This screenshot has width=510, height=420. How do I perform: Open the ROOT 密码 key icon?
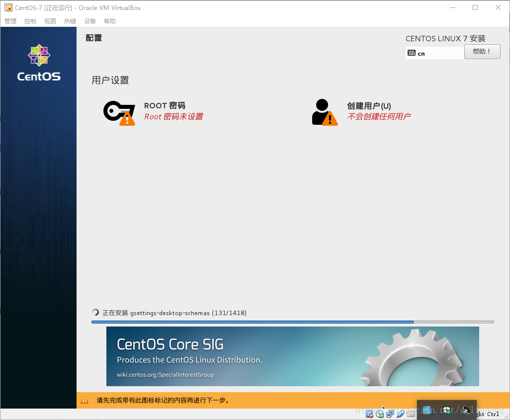(x=119, y=113)
